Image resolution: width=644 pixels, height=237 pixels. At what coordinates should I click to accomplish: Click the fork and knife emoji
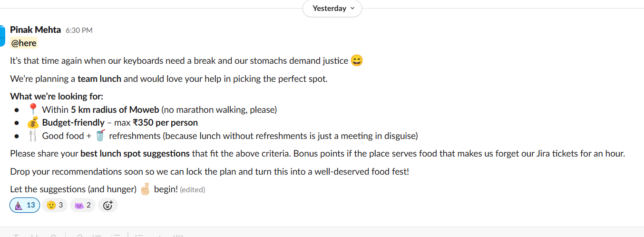coord(33,136)
